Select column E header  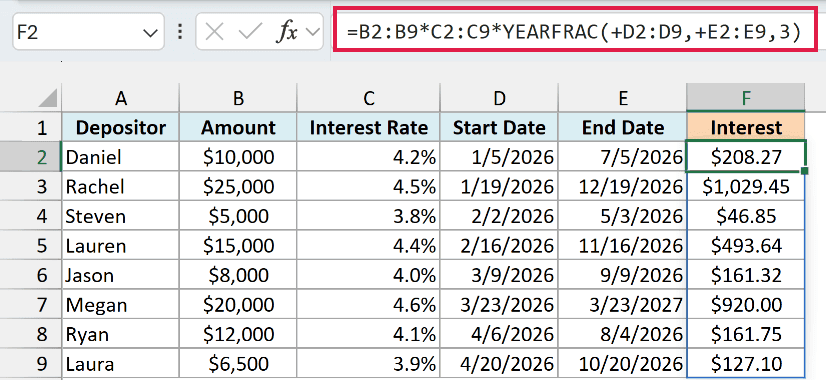click(623, 98)
